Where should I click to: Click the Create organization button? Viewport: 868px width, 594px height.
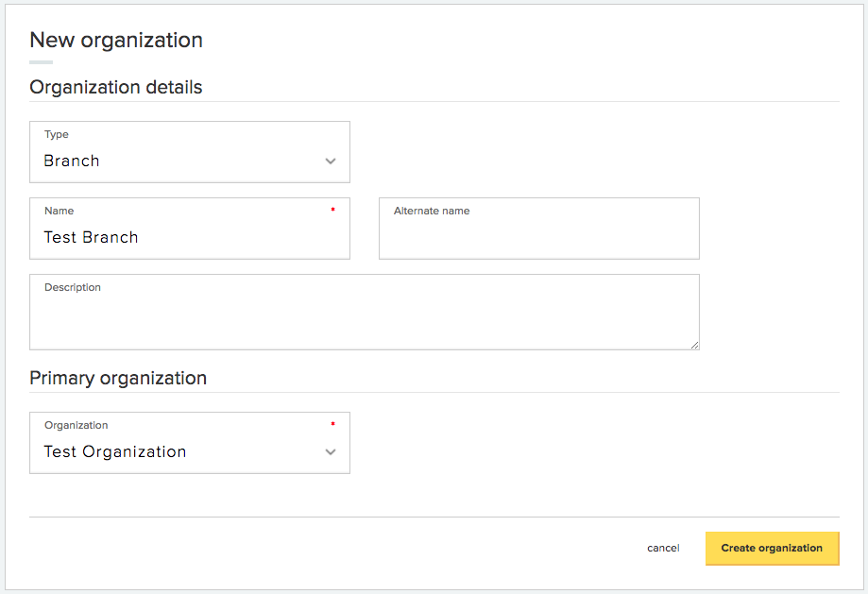[x=773, y=548]
